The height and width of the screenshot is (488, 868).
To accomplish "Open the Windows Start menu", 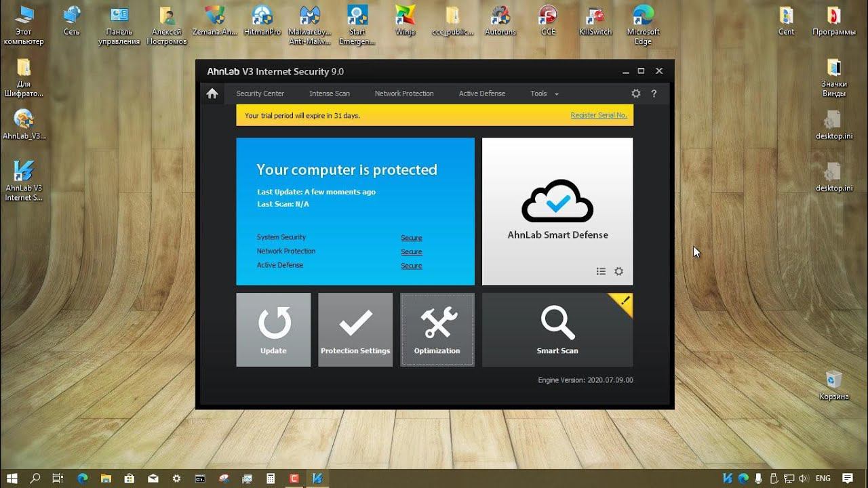I will tap(12, 478).
